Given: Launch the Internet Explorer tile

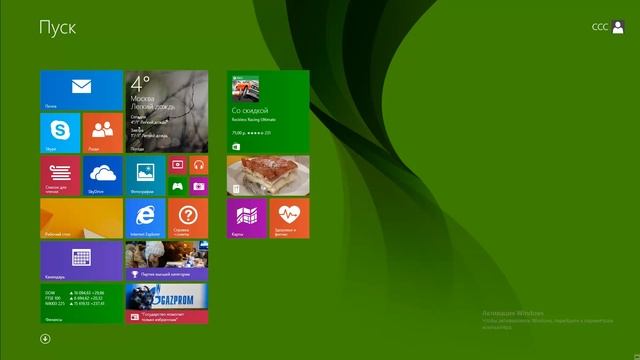Looking at the screenshot, I should 146,218.
